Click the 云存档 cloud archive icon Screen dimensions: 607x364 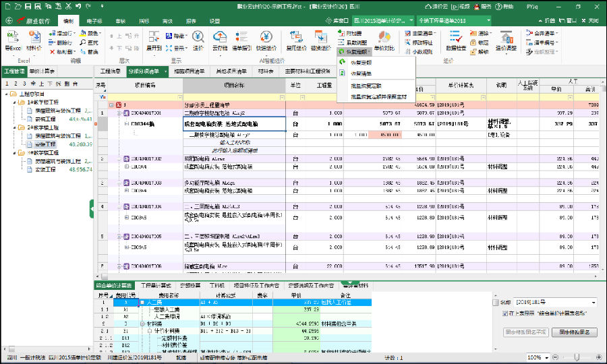coord(220,38)
